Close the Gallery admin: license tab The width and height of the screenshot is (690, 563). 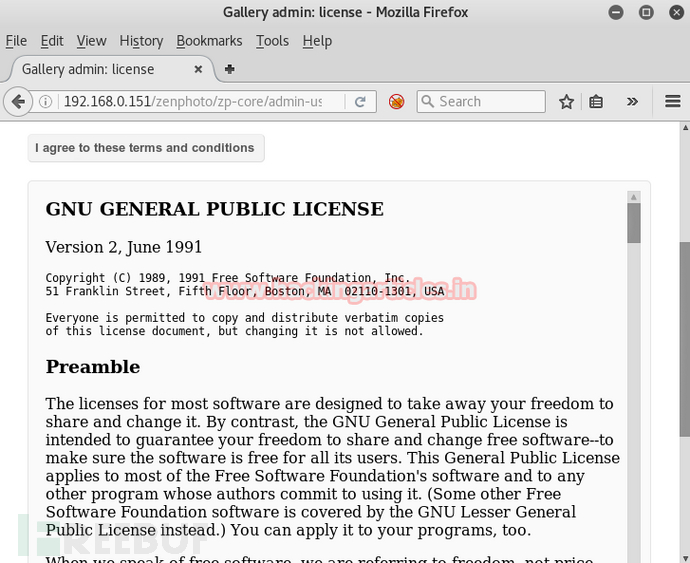pyautogui.click(x=198, y=69)
